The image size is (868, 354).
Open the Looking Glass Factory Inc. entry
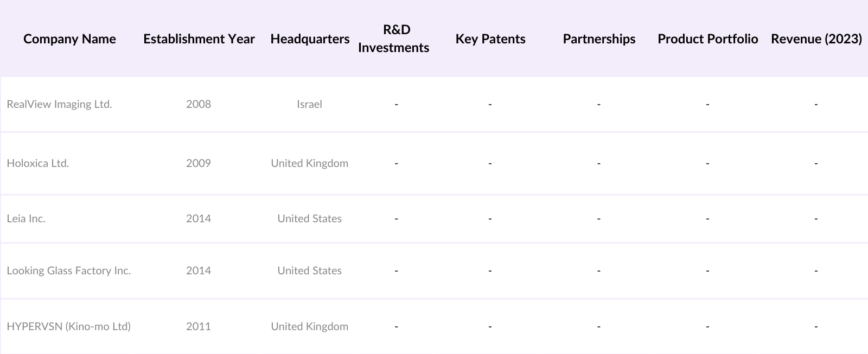pyautogui.click(x=69, y=271)
